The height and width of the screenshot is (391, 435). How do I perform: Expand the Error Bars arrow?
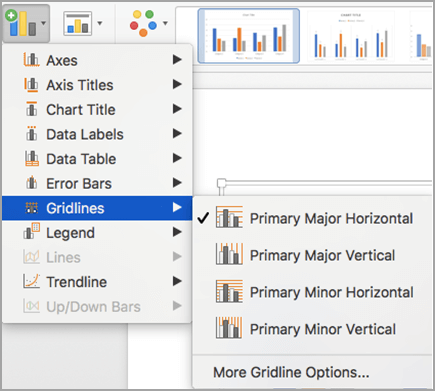point(177,183)
